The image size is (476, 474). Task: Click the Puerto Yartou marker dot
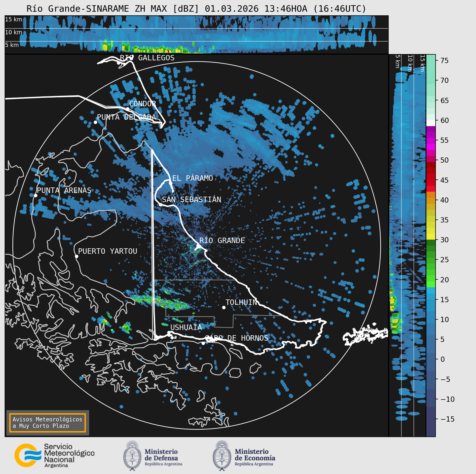76,256
